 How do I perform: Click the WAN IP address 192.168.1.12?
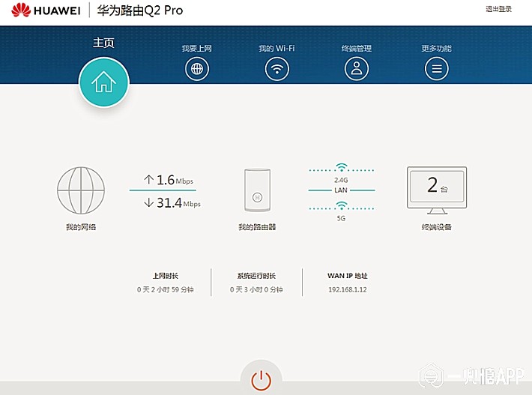coord(347,289)
